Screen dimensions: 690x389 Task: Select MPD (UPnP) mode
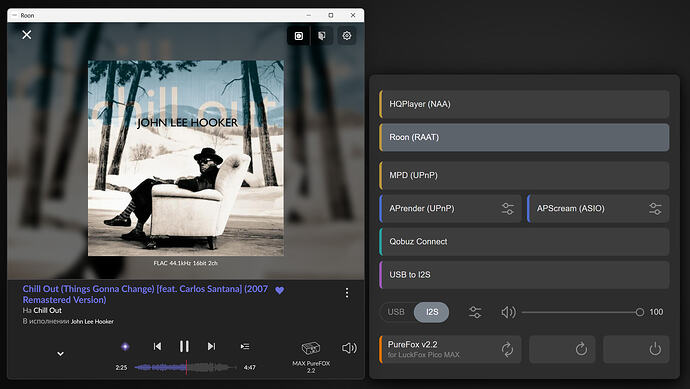(x=524, y=175)
